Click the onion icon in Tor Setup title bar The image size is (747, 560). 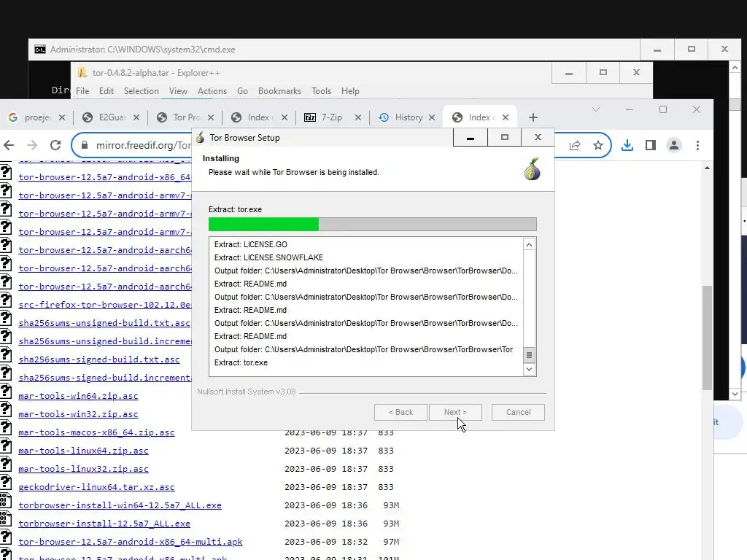click(x=200, y=138)
